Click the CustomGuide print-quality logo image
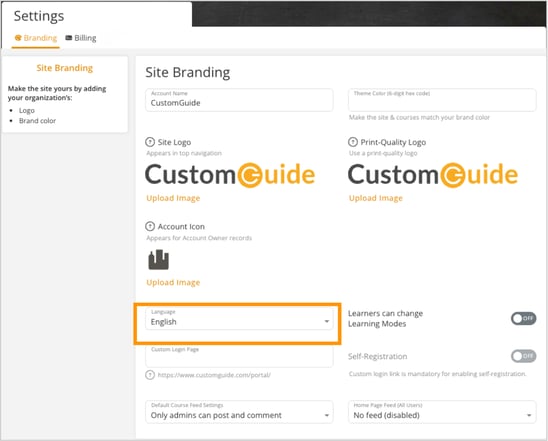This screenshot has width=548, height=441. point(433,175)
